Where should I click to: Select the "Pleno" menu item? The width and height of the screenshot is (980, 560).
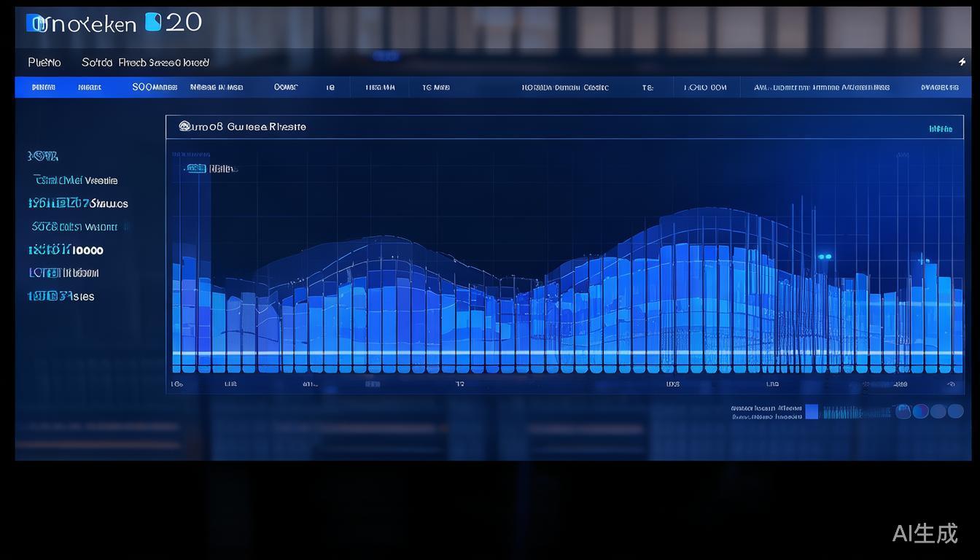(44, 63)
